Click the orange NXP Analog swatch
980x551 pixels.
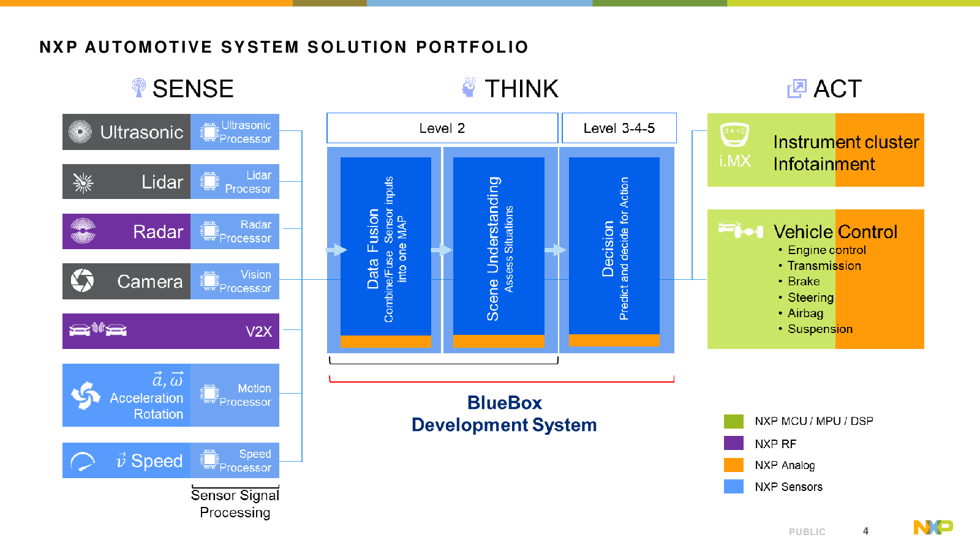pyautogui.click(x=734, y=465)
